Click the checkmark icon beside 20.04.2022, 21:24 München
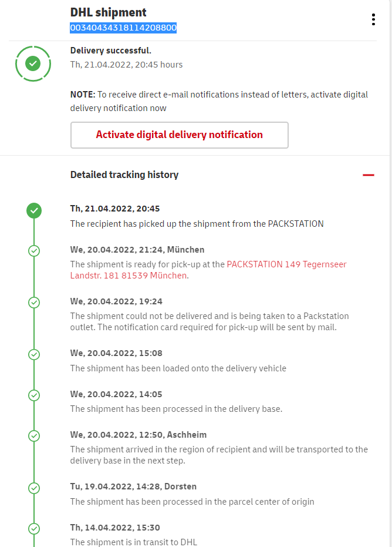 pos(34,251)
